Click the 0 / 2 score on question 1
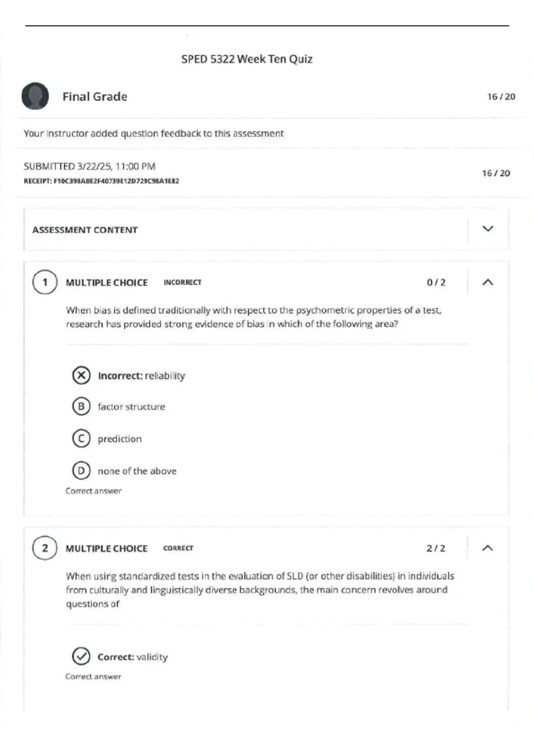534x756 pixels. tap(436, 282)
